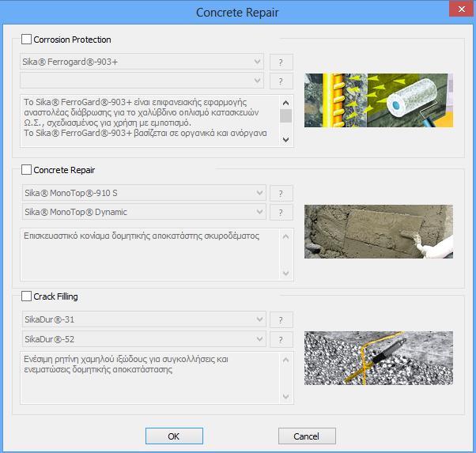Click the concrete repair trowel photo
This screenshot has height=453, width=476.
point(379,232)
